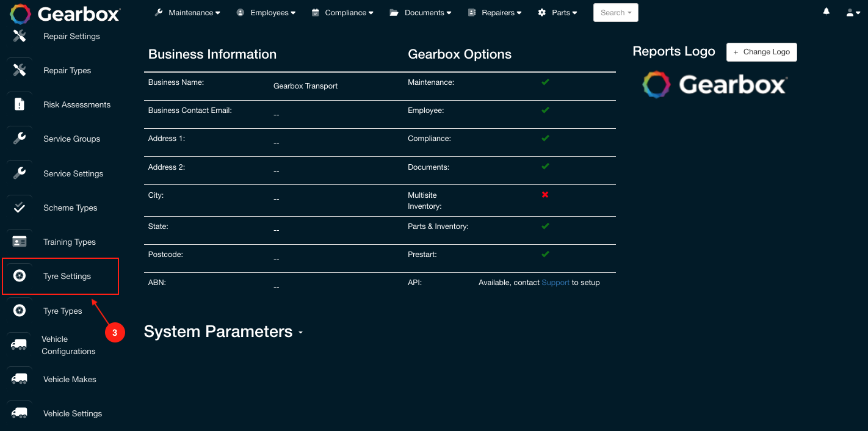The width and height of the screenshot is (868, 431).
Task: Click the Prestart option green checkmark
Action: [545, 254]
